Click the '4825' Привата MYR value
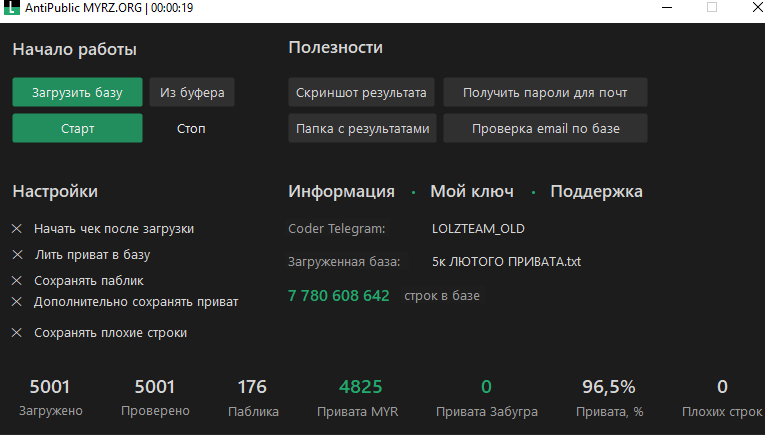The width and height of the screenshot is (765, 435). [x=361, y=387]
